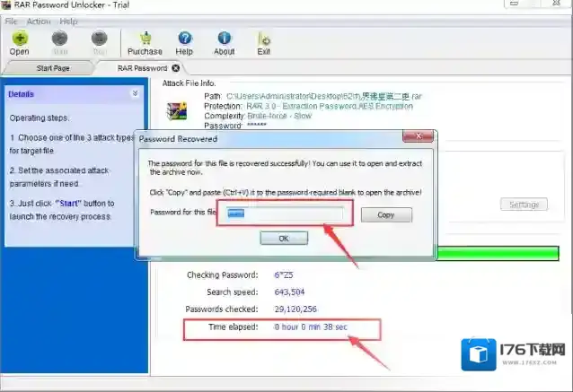Switch to the Start Page tab
Image resolution: width=573 pixels, height=392 pixels.
click(x=54, y=68)
